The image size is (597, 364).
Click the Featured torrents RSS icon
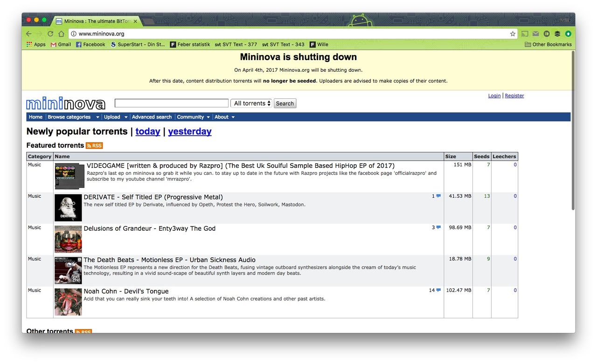tap(94, 145)
